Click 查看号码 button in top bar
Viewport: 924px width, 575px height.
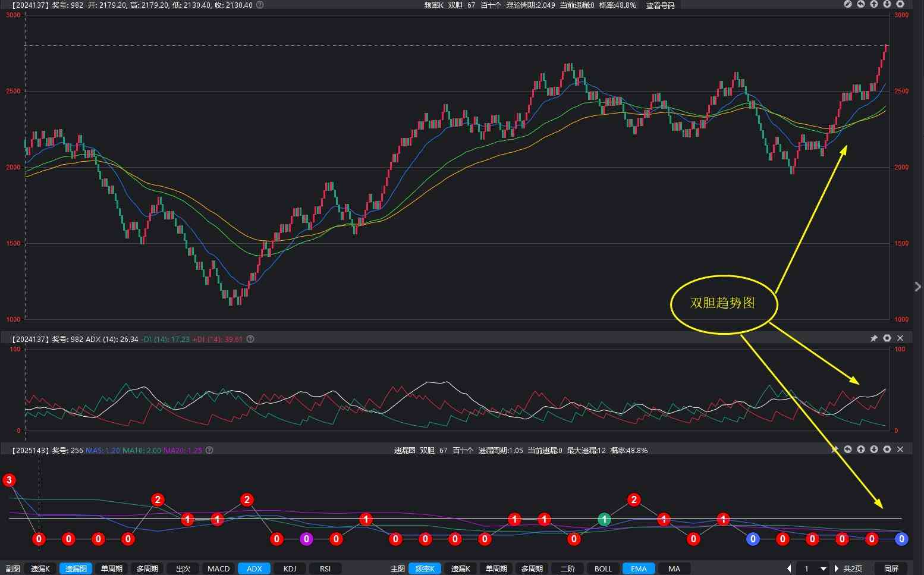coord(660,5)
